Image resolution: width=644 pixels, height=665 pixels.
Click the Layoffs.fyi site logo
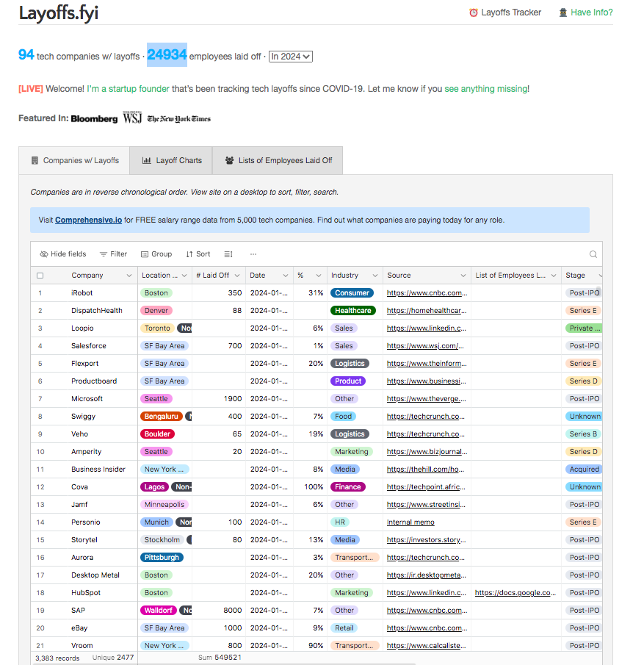pyautogui.click(x=59, y=12)
